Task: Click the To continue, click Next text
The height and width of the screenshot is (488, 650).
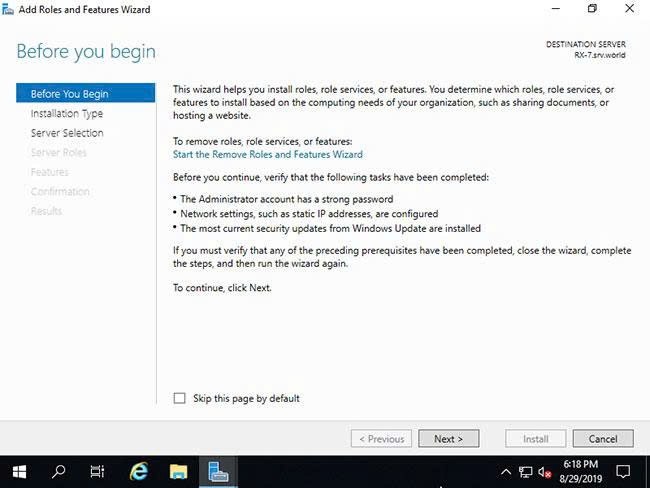Action: 222,288
